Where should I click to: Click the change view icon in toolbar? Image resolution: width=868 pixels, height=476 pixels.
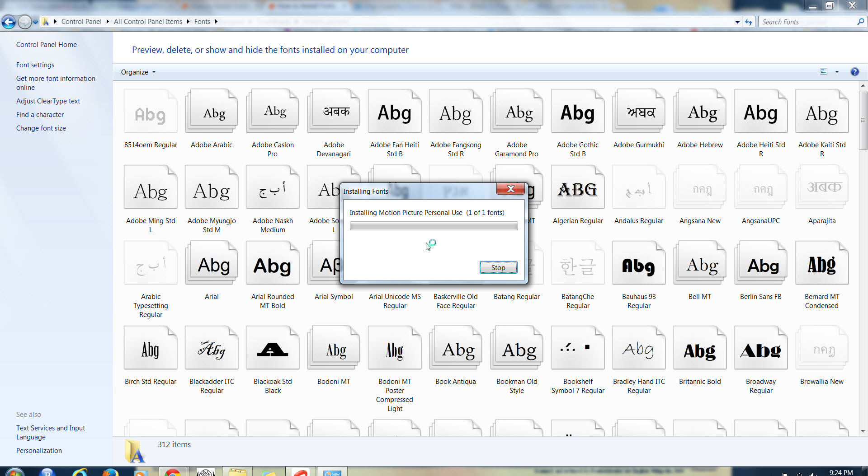[824, 72]
